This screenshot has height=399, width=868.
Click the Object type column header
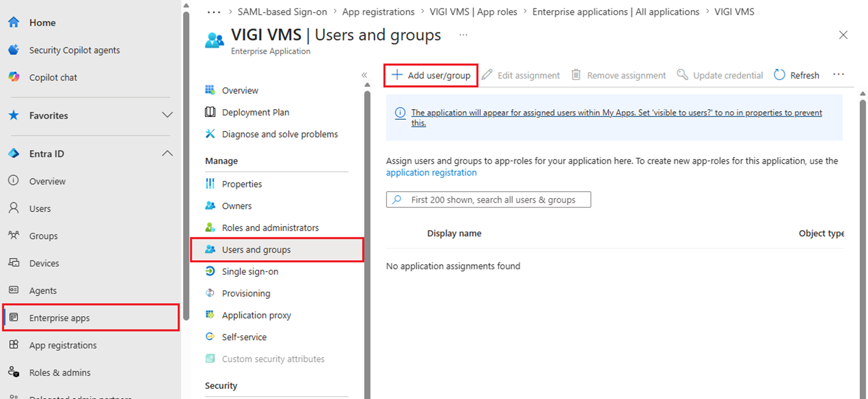(821, 233)
